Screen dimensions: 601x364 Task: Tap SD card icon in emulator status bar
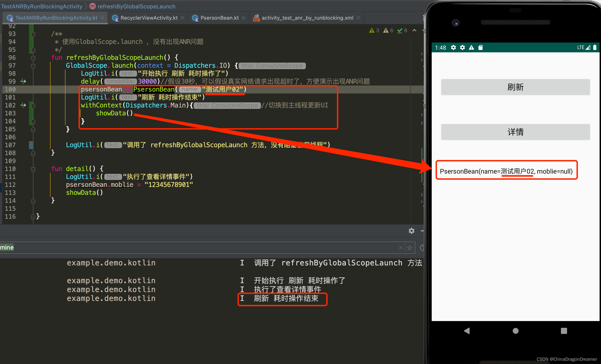pos(481,47)
